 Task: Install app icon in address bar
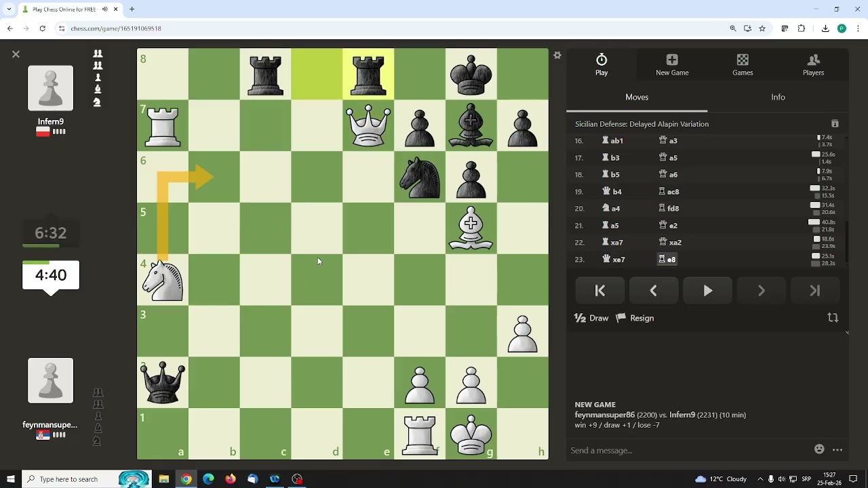point(747,28)
